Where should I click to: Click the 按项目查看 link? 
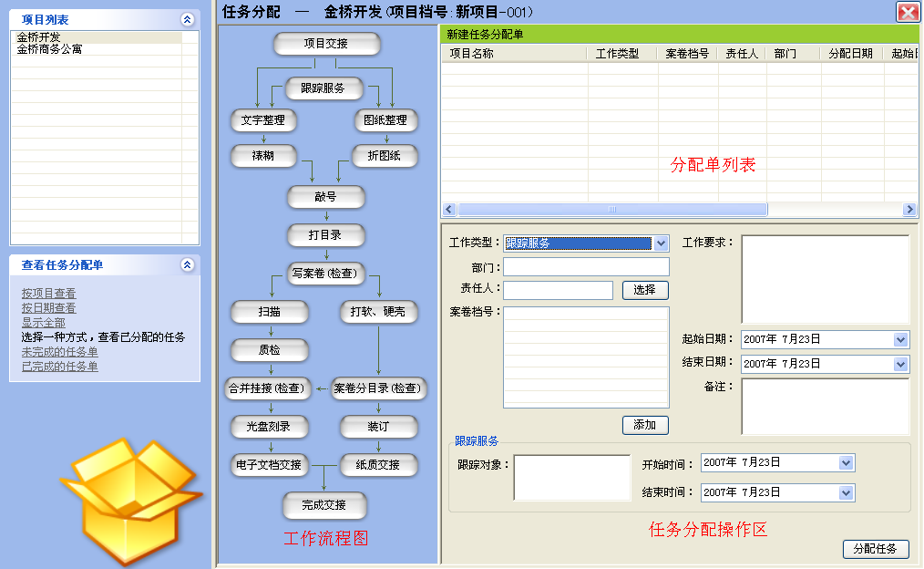(x=49, y=294)
